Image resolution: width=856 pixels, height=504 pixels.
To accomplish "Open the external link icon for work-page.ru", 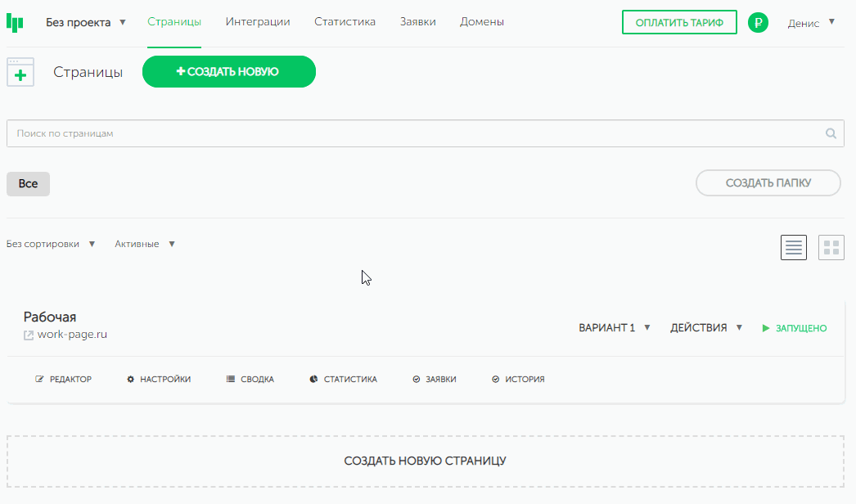I will point(29,335).
